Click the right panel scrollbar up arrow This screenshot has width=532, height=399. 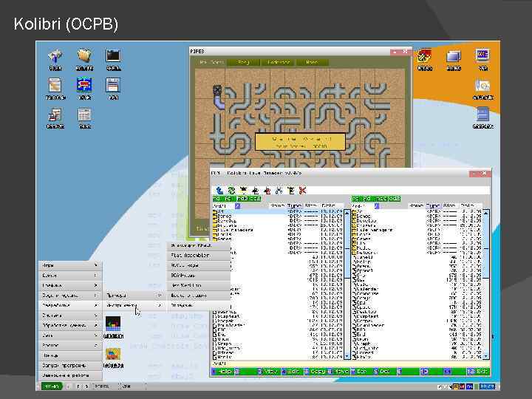pyautogui.click(x=486, y=213)
